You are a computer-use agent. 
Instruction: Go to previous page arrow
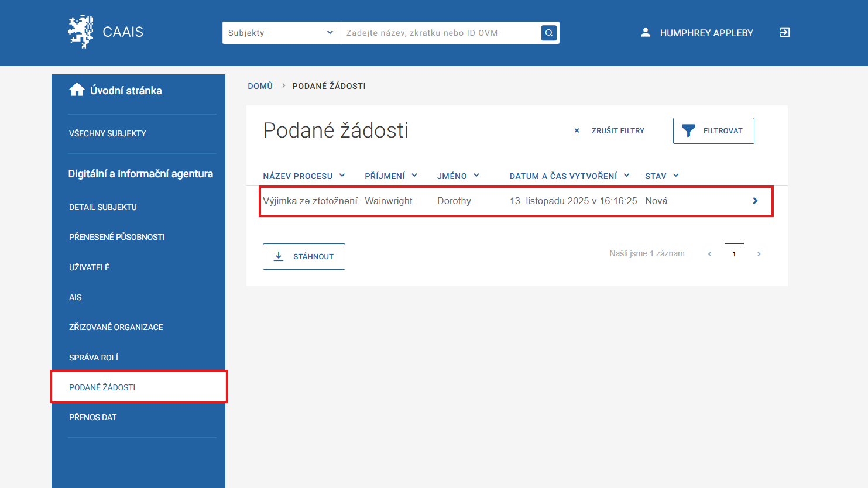point(709,254)
